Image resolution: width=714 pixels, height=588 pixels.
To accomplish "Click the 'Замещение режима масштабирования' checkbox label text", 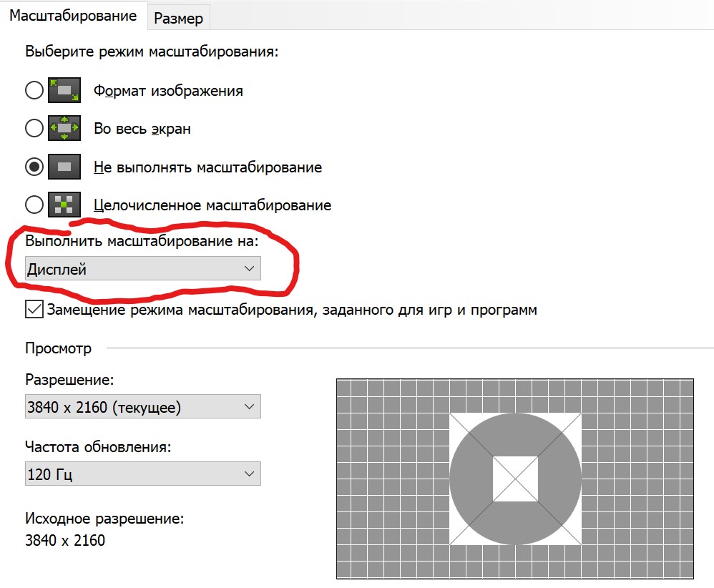I will (292, 310).
